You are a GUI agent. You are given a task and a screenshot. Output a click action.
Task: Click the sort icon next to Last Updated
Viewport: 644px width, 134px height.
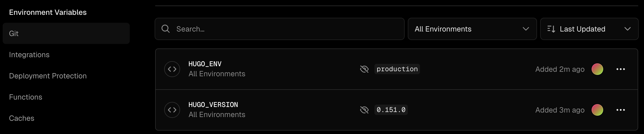click(551, 29)
